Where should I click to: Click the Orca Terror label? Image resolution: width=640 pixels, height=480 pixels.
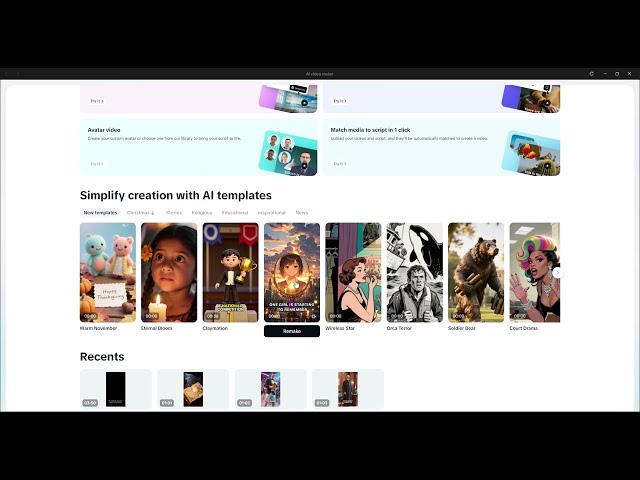point(399,328)
